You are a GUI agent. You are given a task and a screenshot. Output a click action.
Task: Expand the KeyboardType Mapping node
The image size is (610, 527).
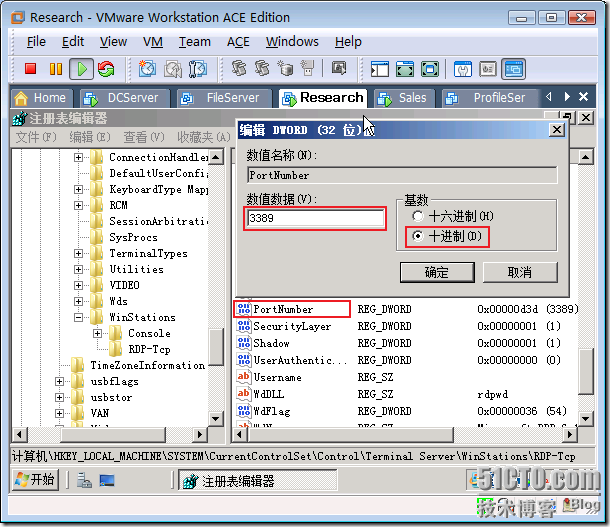78,189
